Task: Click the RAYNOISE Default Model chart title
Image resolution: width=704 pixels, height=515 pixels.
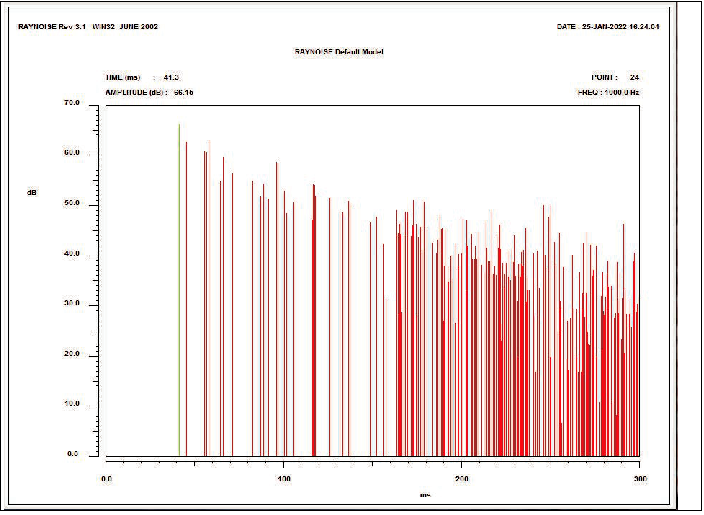Action: [339, 51]
